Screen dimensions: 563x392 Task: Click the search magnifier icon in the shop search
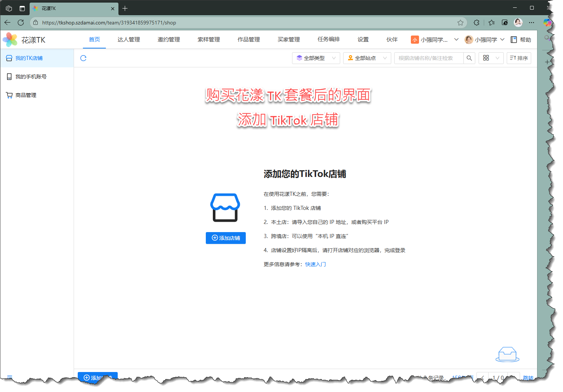[x=469, y=58]
